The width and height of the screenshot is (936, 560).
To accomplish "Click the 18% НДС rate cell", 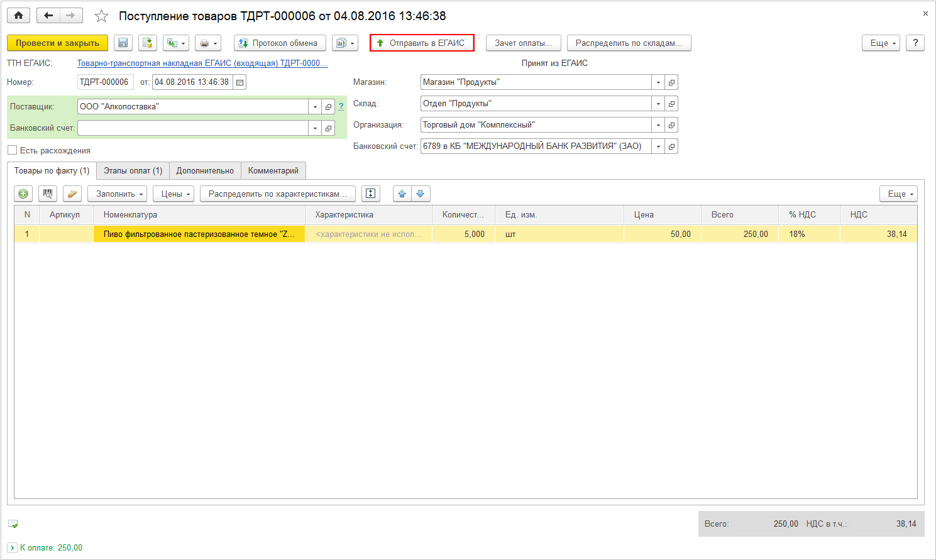I will coord(810,234).
